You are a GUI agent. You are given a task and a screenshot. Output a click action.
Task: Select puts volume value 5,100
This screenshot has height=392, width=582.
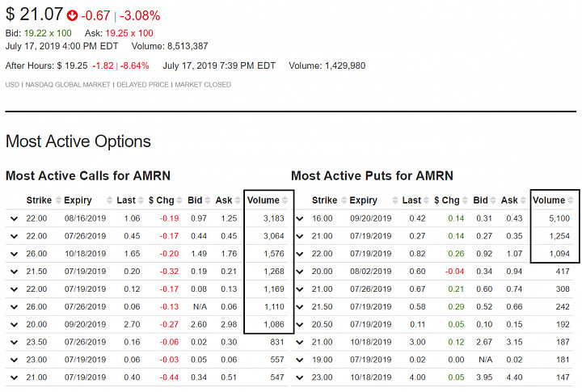click(x=559, y=219)
